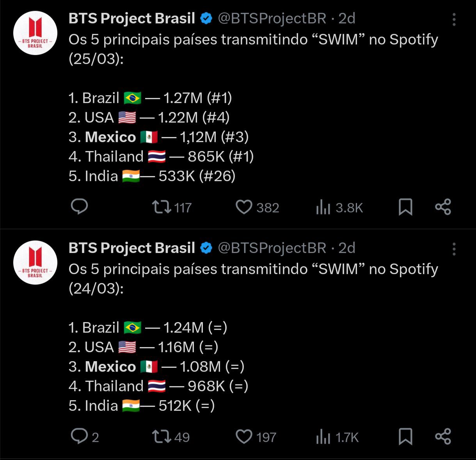The image size is (476, 460).
Task: View analytics of the 25/03 tweet
Action: tap(323, 208)
